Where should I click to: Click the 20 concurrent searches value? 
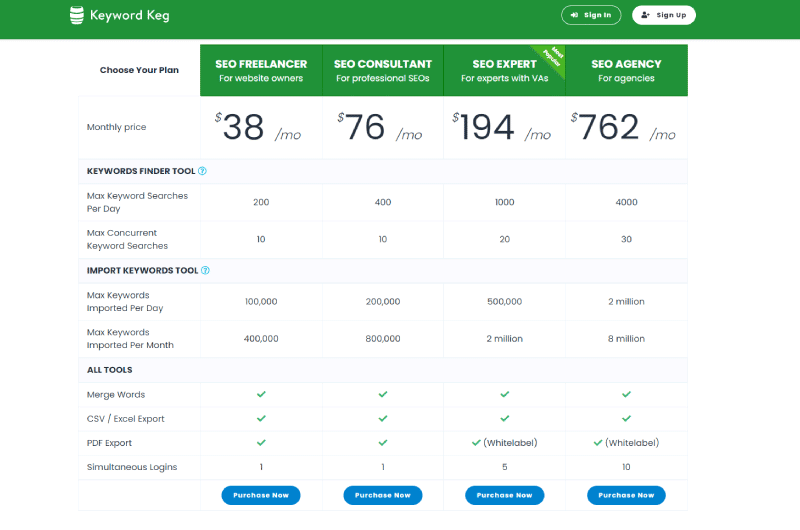pos(505,239)
